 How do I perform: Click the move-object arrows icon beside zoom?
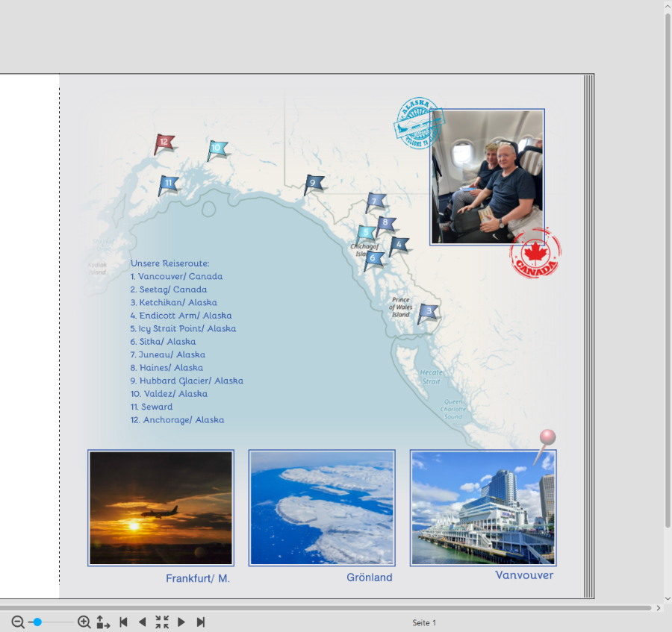(103, 622)
